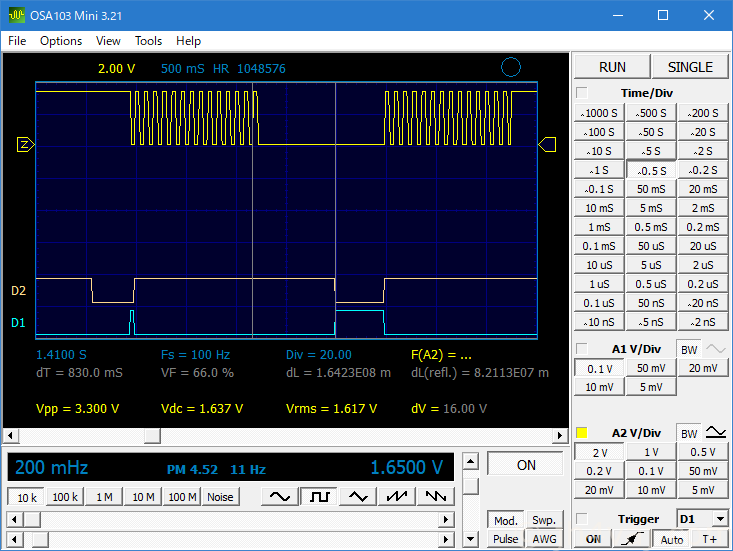Viewport: 733px width, 551px height.
Task: Set timebase to 1 uS
Action: [599, 284]
